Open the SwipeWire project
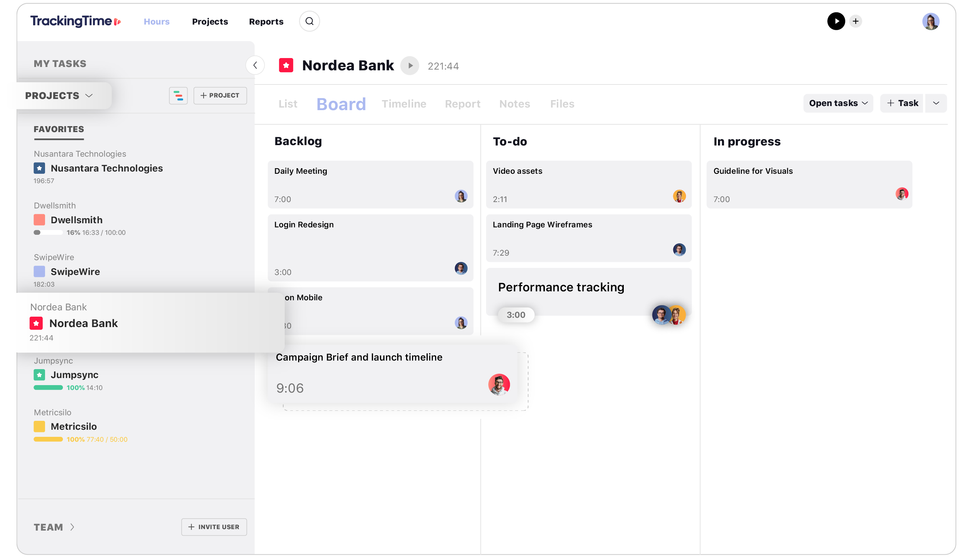 coord(75,271)
